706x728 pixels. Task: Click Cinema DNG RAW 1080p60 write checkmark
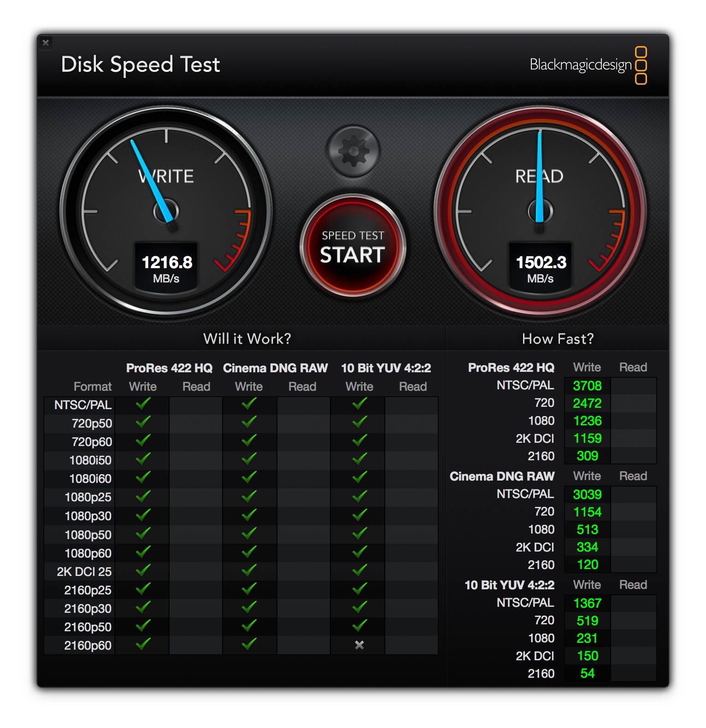tap(249, 552)
